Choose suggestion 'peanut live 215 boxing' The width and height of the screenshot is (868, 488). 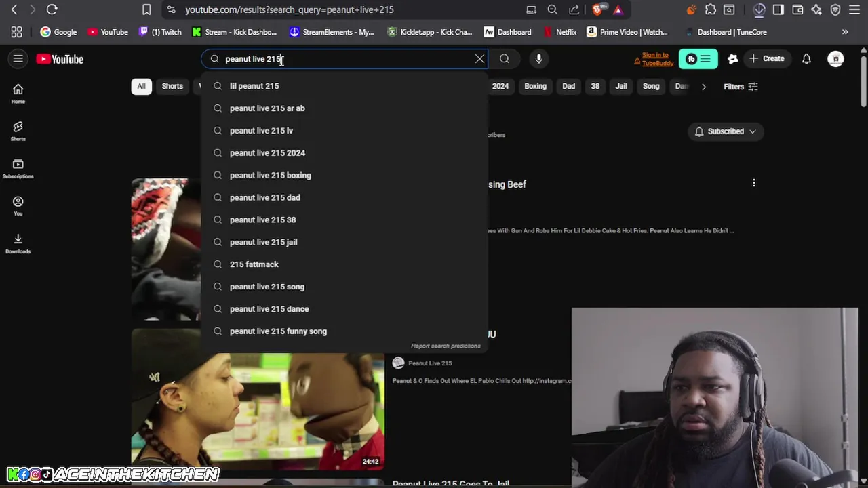click(344, 176)
